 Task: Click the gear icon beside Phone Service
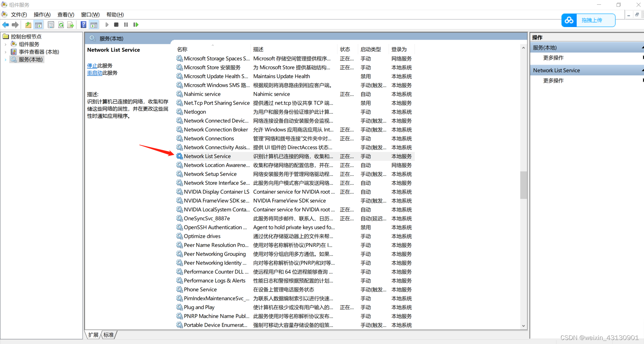point(179,290)
